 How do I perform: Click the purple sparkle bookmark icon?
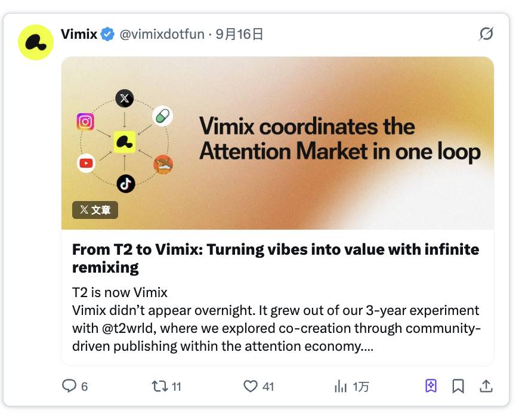pos(431,387)
